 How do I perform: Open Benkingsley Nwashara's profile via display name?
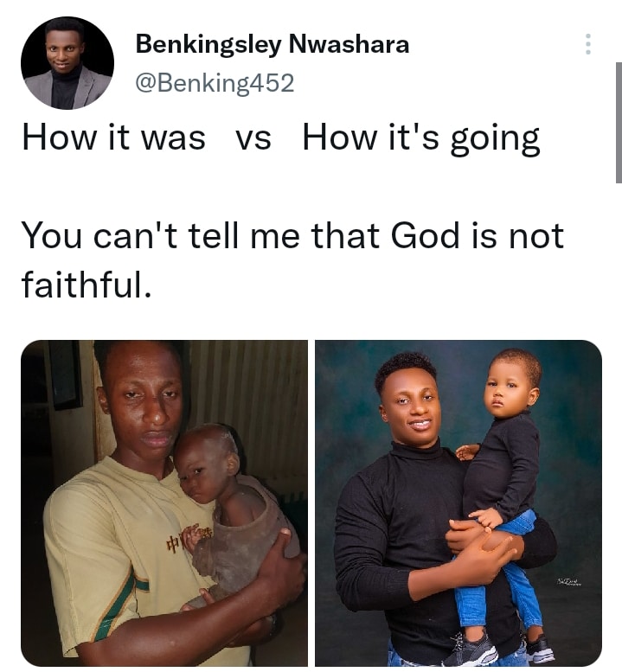coord(273,44)
